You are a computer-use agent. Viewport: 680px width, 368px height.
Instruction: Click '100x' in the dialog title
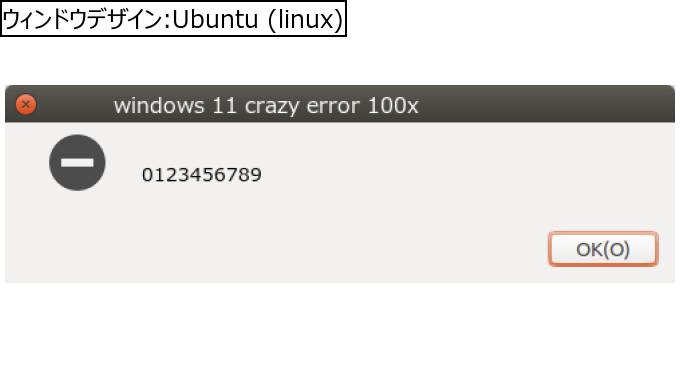pos(393,105)
